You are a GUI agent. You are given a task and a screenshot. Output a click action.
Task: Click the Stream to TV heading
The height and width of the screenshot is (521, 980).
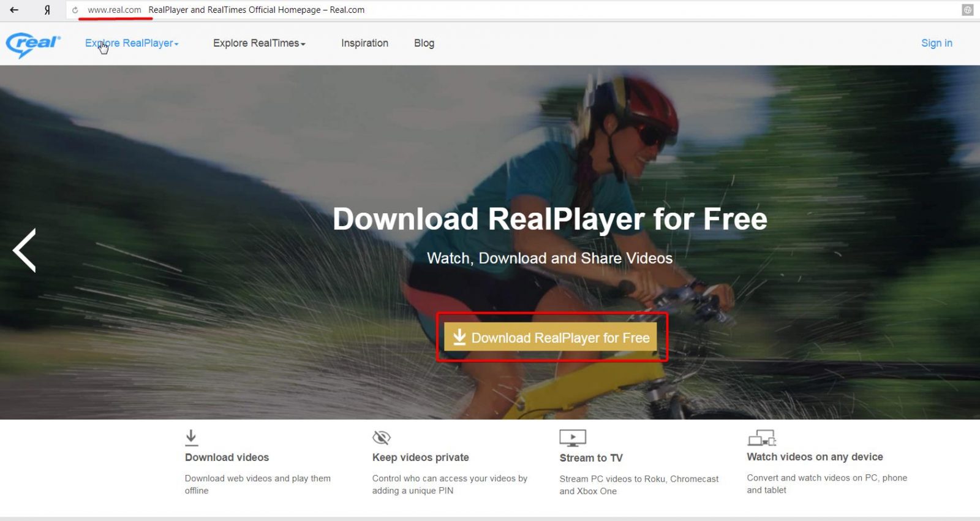coord(591,458)
